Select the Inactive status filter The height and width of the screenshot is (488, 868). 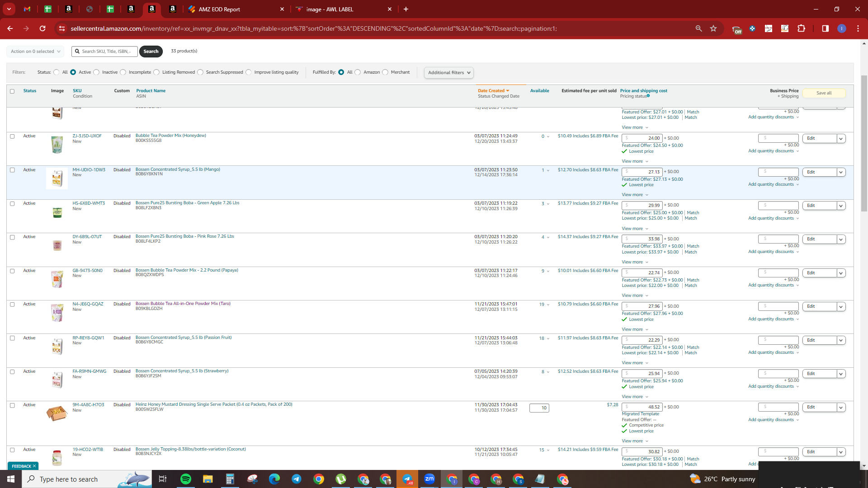[96, 72]
